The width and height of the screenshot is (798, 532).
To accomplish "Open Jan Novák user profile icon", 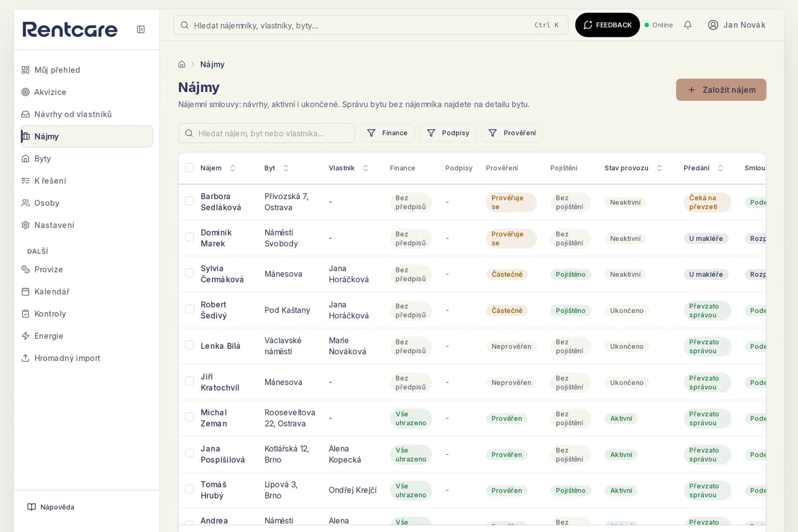I will pos(713,25).
